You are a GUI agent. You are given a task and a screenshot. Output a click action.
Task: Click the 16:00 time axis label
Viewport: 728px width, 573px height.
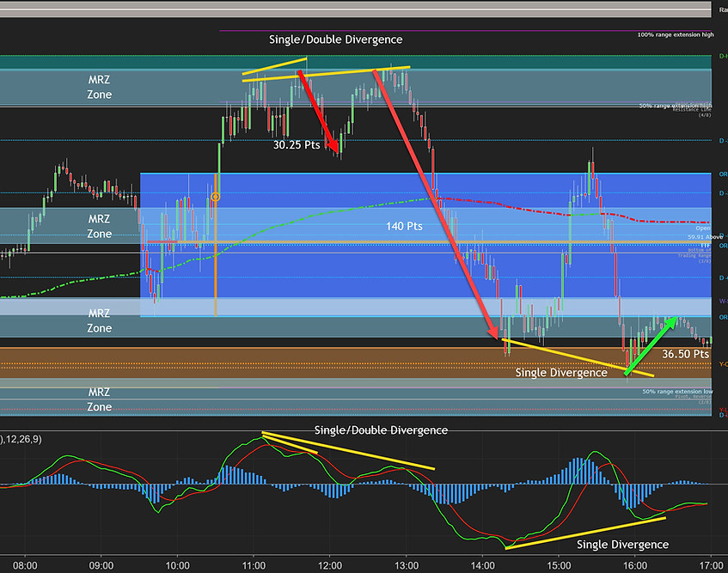coord(634,565)
